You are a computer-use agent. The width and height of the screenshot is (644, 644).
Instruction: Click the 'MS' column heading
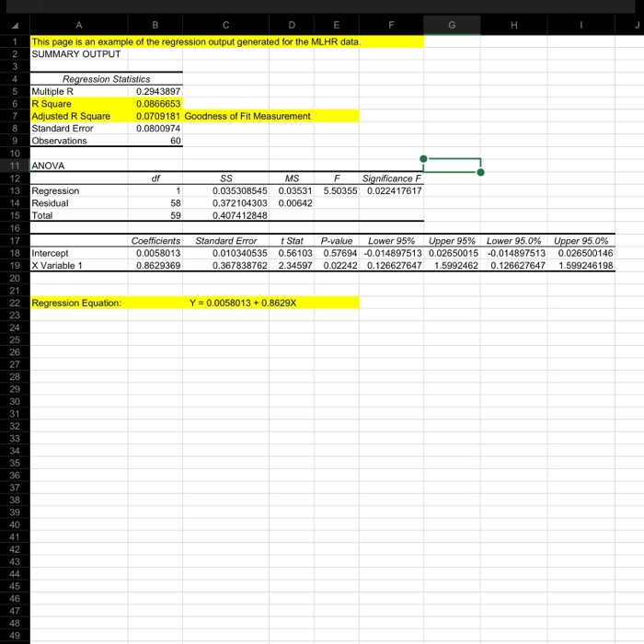coord(292,178)
